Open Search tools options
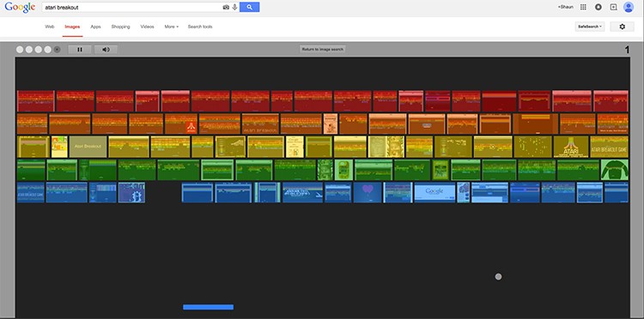644x319 pixels. click(x=200, y=27)
